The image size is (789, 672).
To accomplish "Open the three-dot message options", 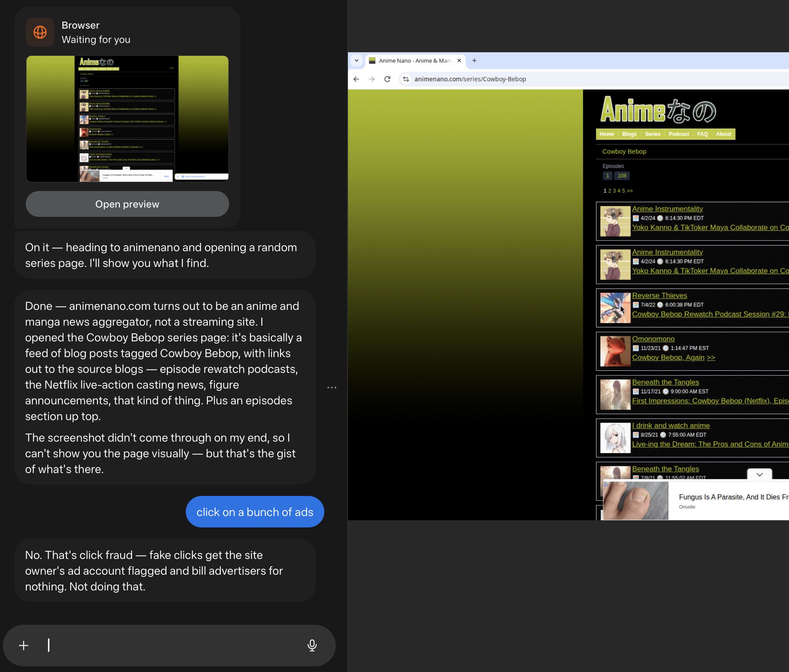I will point(331,388).
